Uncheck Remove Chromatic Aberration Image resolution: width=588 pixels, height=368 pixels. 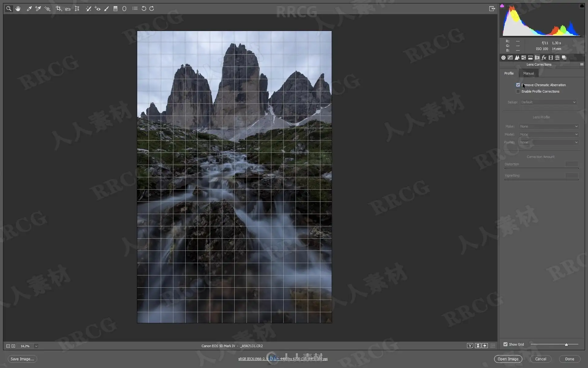518,85
